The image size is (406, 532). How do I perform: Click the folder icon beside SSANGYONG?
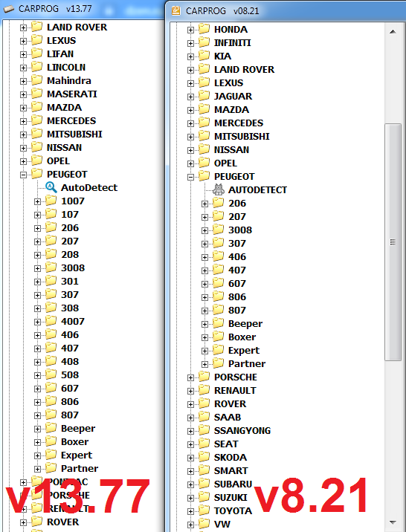[204, 430]
